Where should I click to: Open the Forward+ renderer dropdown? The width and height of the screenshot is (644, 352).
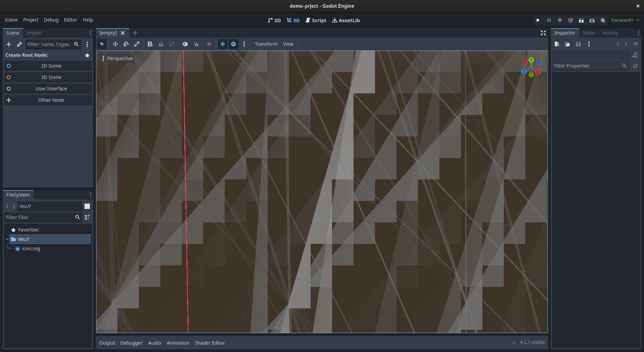tap(625, 20)
